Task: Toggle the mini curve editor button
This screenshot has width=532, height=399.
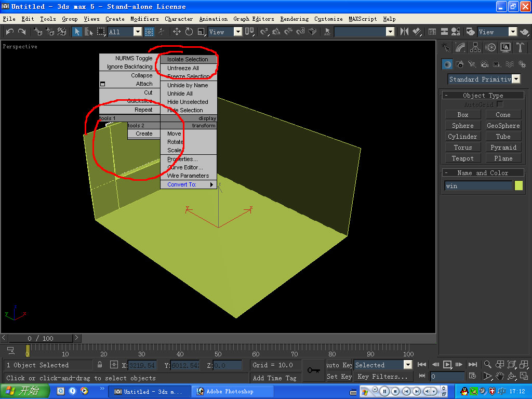Action: point(10,351)
